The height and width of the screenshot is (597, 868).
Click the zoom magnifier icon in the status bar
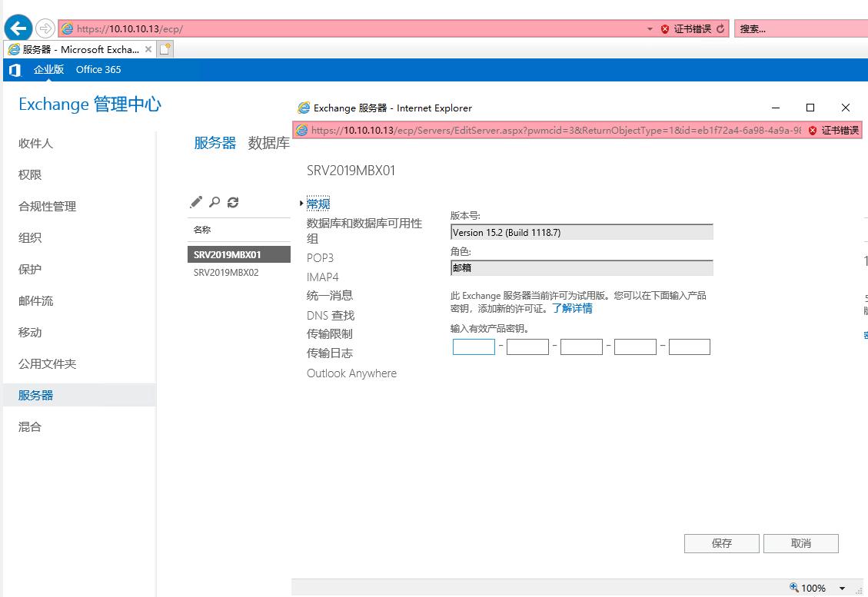point(792,588)
